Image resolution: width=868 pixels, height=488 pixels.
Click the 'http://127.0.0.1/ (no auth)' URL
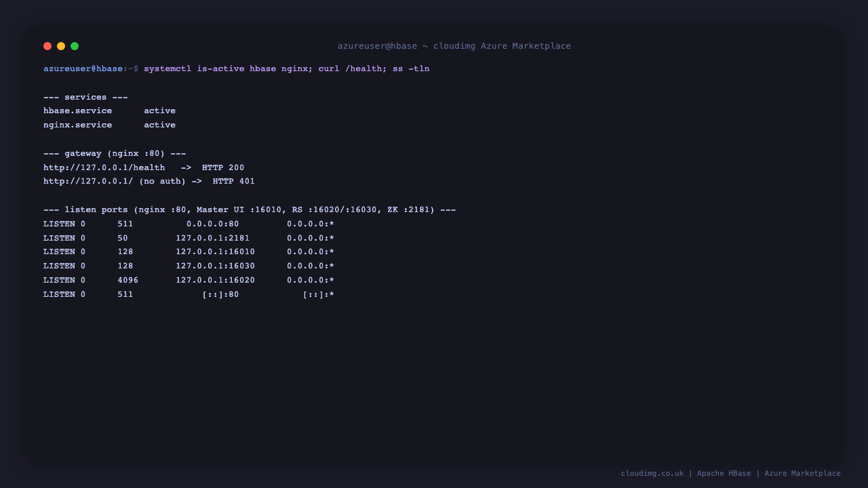(x=115, y=182)
